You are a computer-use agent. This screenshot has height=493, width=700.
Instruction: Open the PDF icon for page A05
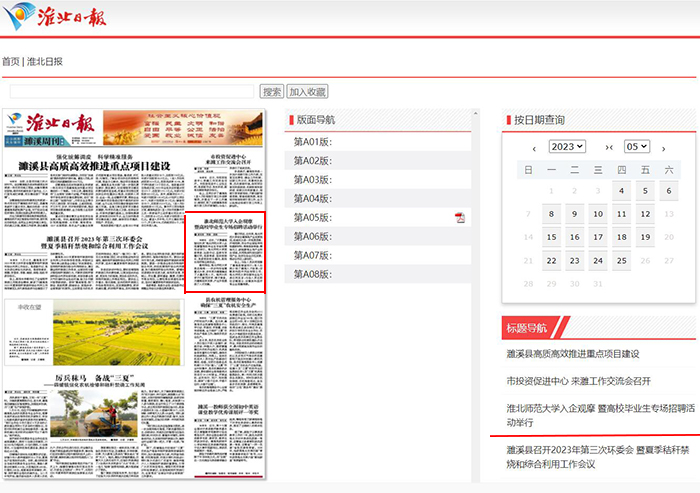tap(460, 218)
